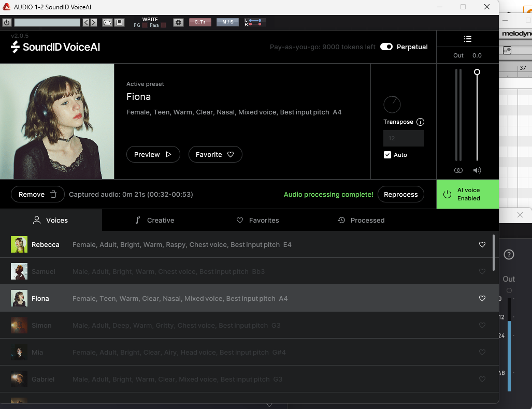Switch to the Voices tab
The image size is (532, 409).
(51, 220)
